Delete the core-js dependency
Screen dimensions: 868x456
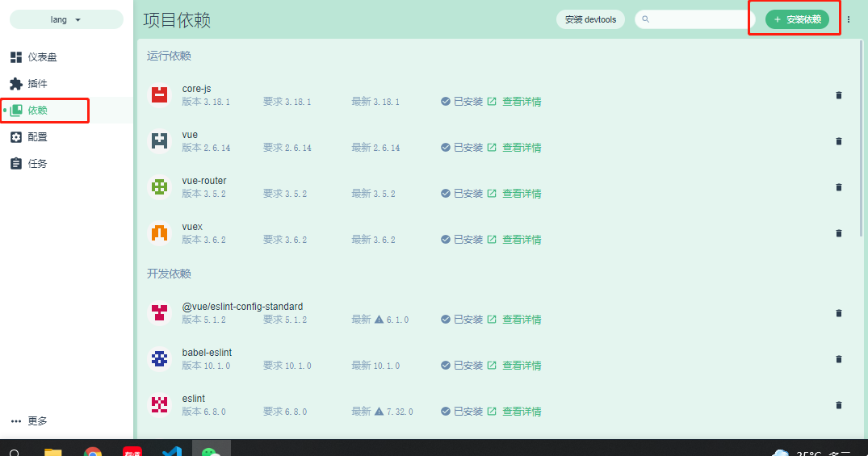[x=839, y=95]
